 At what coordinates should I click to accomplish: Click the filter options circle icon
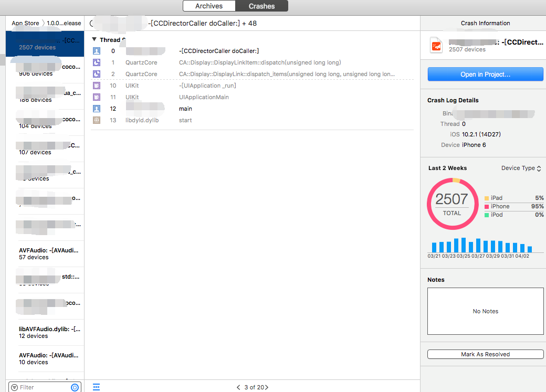click(x=75, y=387)
